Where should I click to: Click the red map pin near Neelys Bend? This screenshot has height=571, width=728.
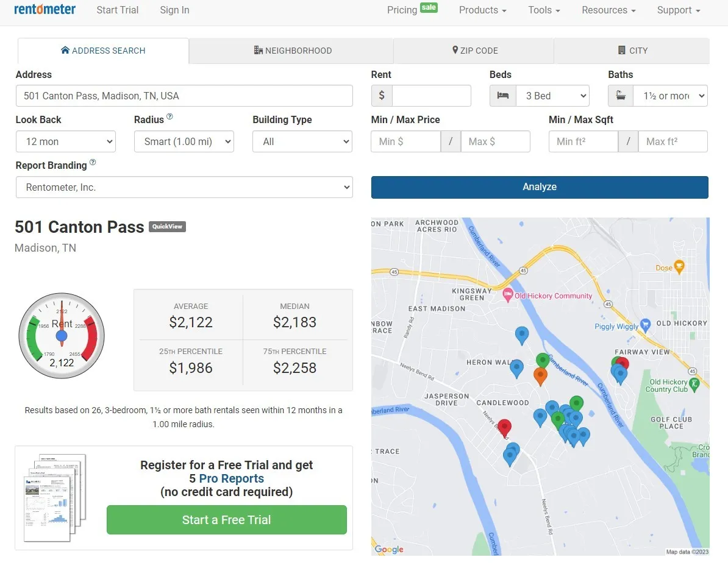coord(504,427)
